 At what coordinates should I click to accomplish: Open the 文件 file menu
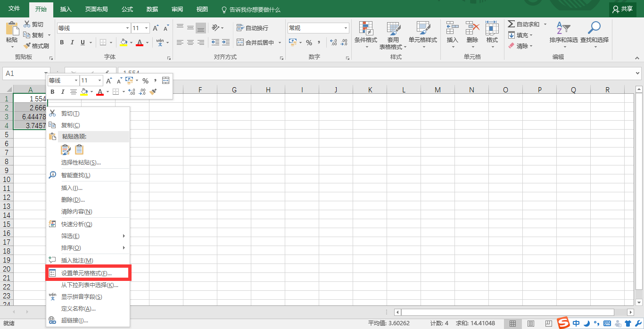14,9
